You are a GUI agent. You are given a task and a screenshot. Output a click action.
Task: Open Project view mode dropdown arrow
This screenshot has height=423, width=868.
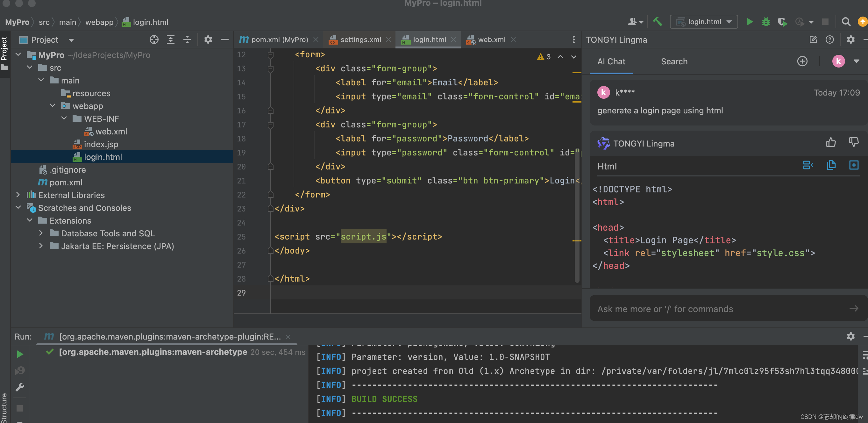pos(71,40)
